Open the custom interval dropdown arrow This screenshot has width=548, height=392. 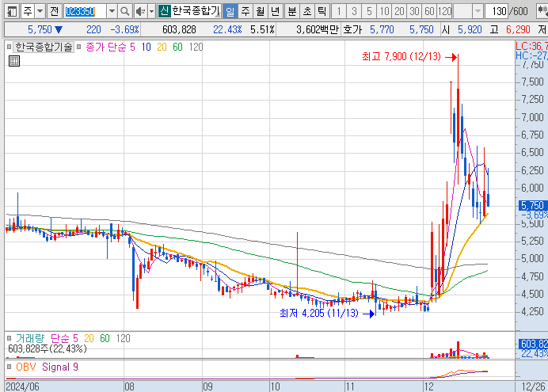(478, 12)
